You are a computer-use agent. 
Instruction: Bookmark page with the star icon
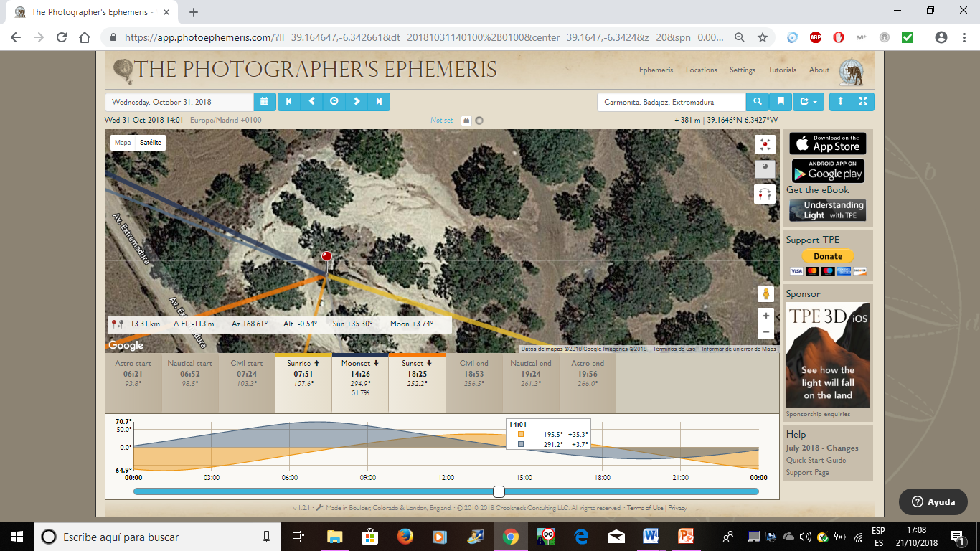[x=763, y=37]
